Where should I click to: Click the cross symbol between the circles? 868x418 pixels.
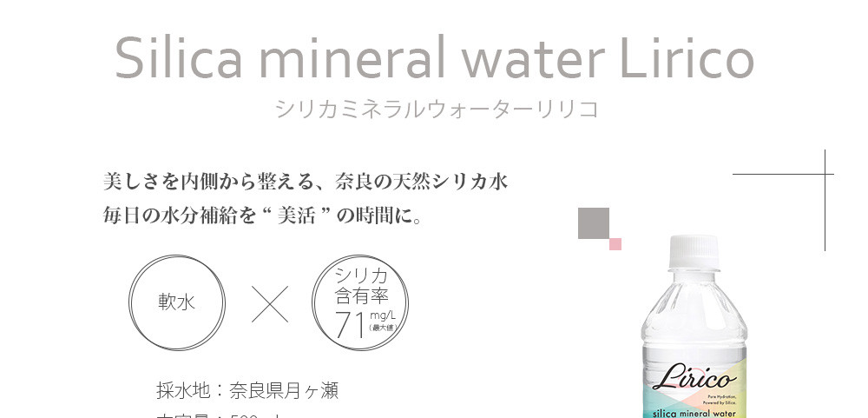(x=269, y=302)
